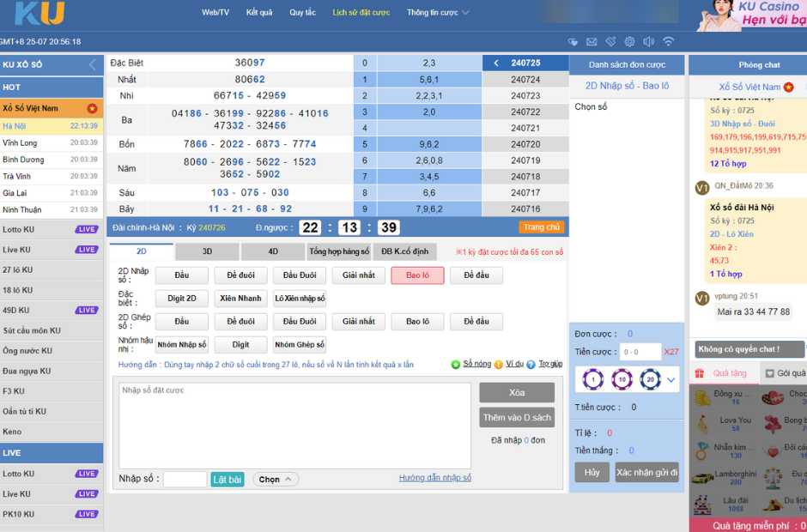
Task: Open the Kết quả menu
Action: (x=259, y=12)
